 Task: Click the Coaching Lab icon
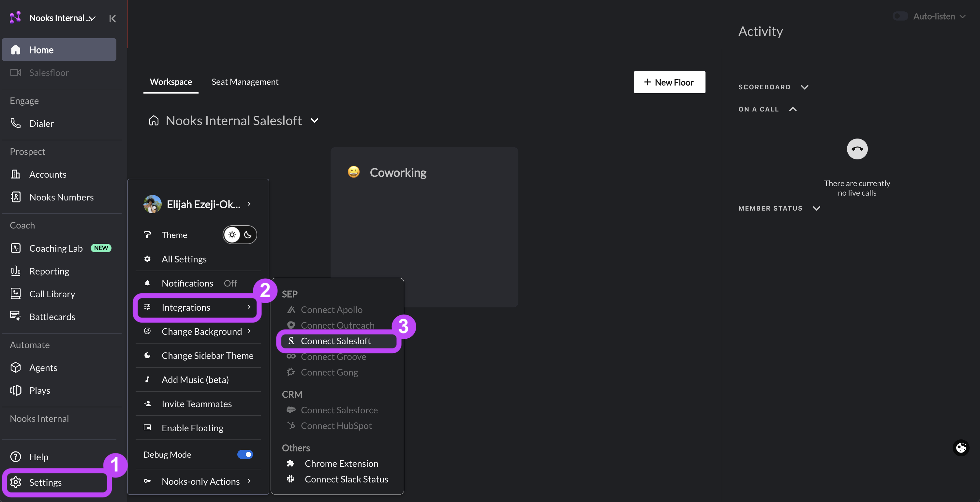click(x=16, y=248)
